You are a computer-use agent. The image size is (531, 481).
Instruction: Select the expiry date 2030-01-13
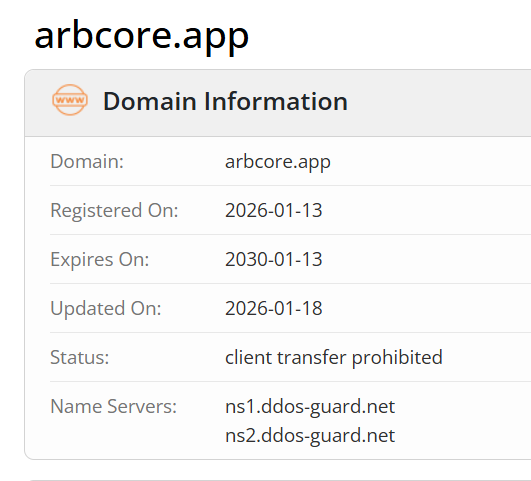[x=274, y=259]
